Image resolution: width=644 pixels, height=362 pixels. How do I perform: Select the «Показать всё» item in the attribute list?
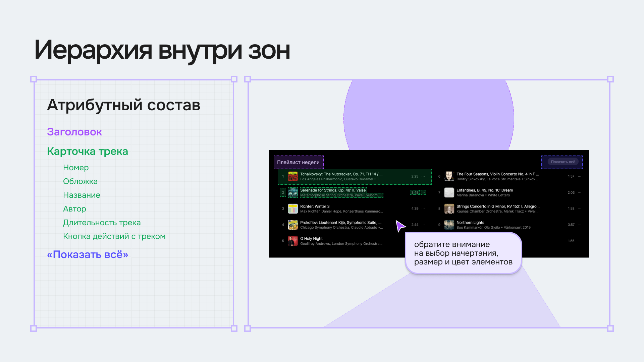click(88, 255)
